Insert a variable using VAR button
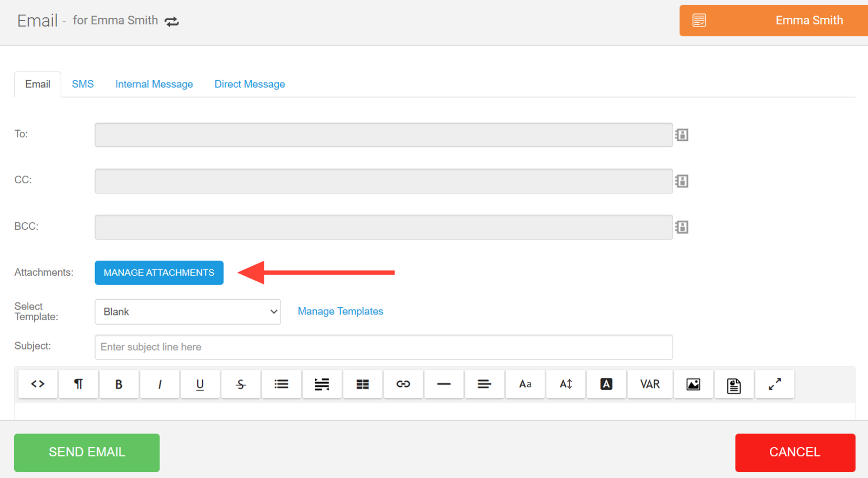The height and width of the screenshot is (478, 868). tap(649, 384)
